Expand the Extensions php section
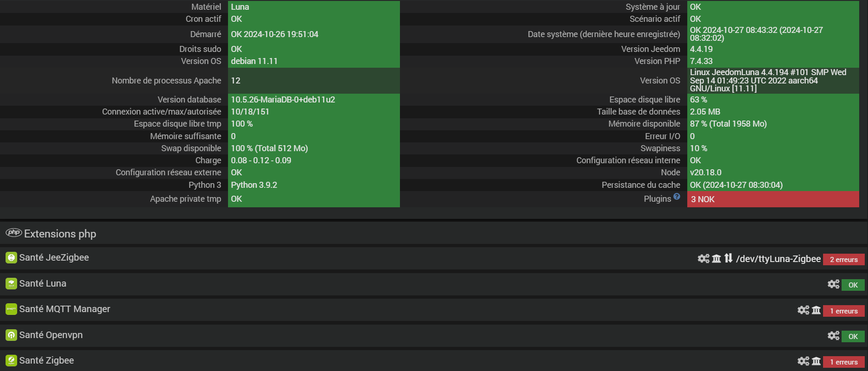Screen dimensions: 868x371 click(x=60, y=234)
